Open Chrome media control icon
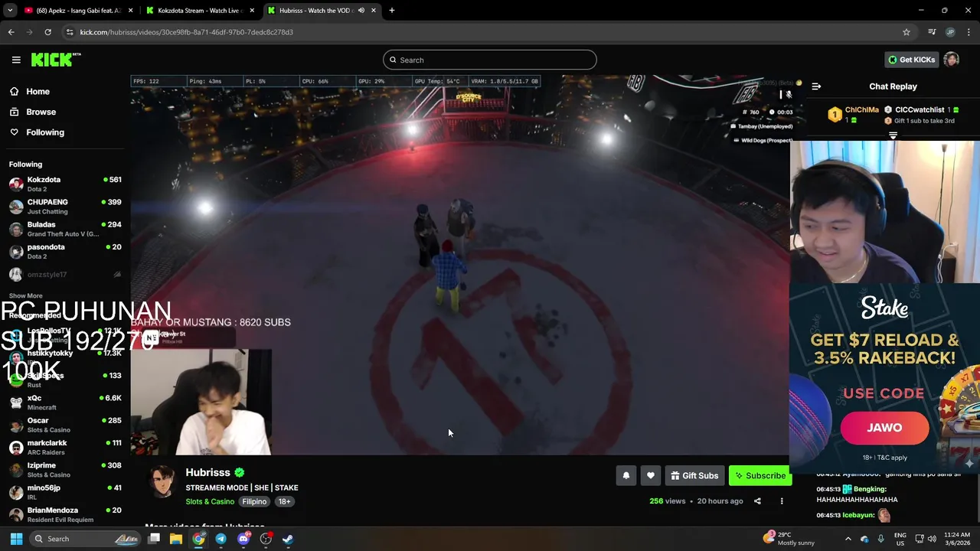The width and height of the screenshot is (980, 551). 932,32
